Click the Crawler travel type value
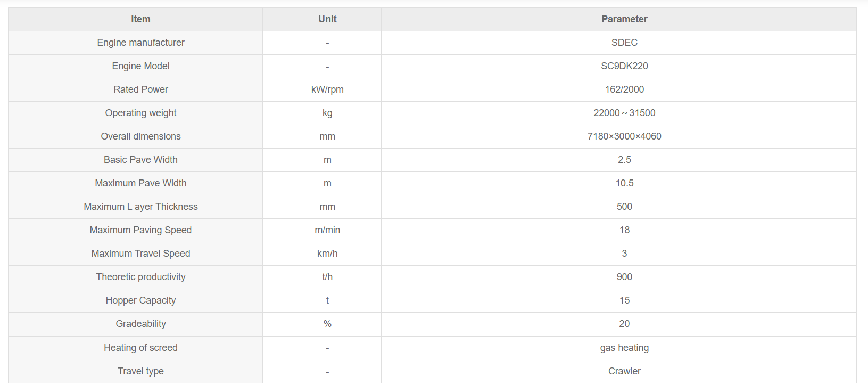This screenshot has width=868, height=392. coord(624,371)
